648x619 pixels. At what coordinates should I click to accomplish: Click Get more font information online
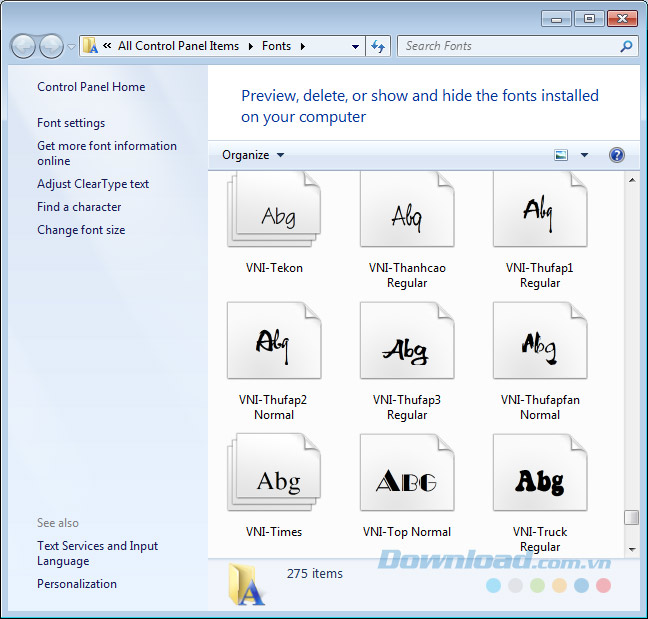click(107, 153)
